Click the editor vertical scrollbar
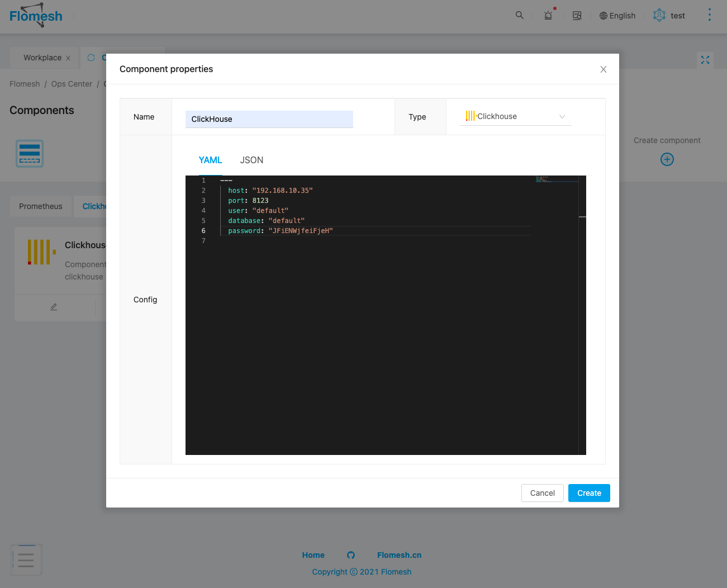The height and width of the screenshot is (588, 727). (582, 315)
